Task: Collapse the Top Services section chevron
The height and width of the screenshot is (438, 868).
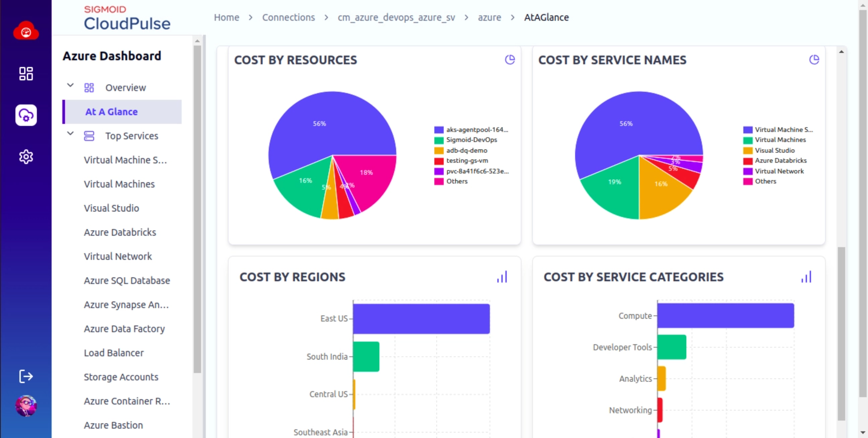Action: (70, 133)
